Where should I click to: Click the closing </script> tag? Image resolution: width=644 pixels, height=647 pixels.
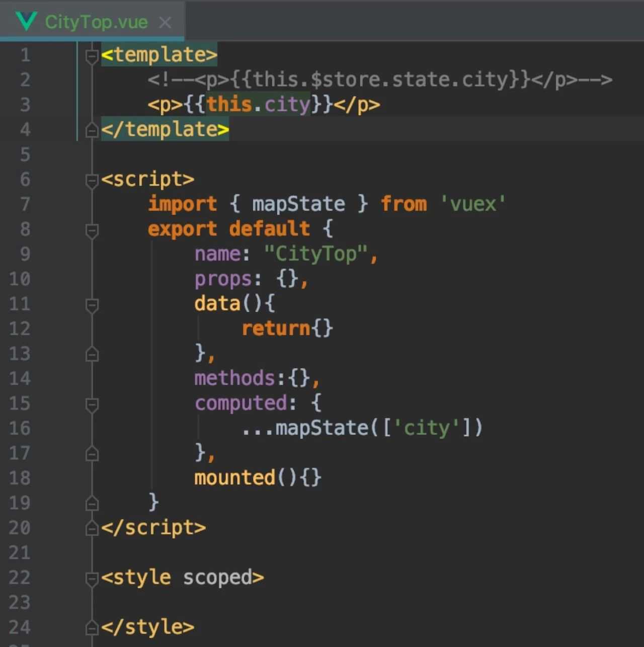pyautogui.click(x=153, y=527)
